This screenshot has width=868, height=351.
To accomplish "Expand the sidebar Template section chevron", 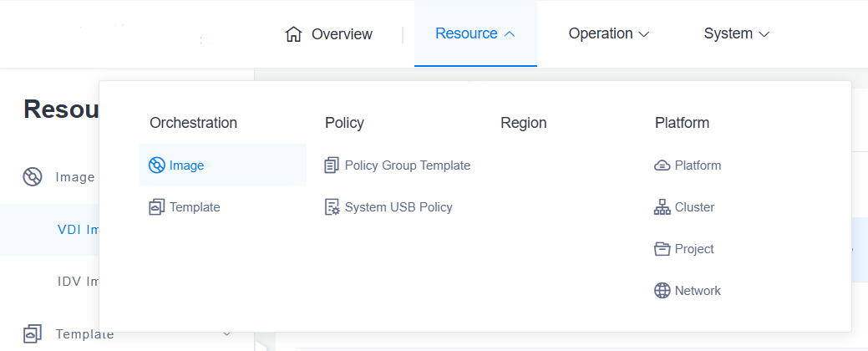I will [x=226, y=334].
